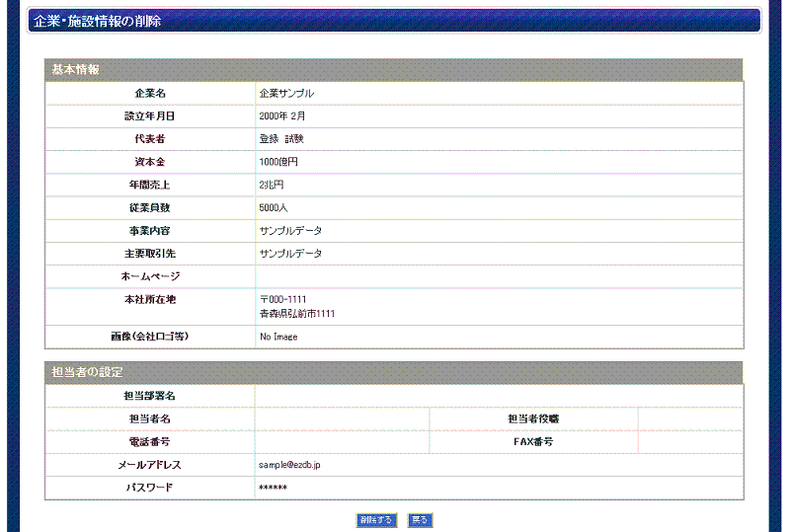Click the masked password value
The image size is (791, 532).
(x=273, y=489)
